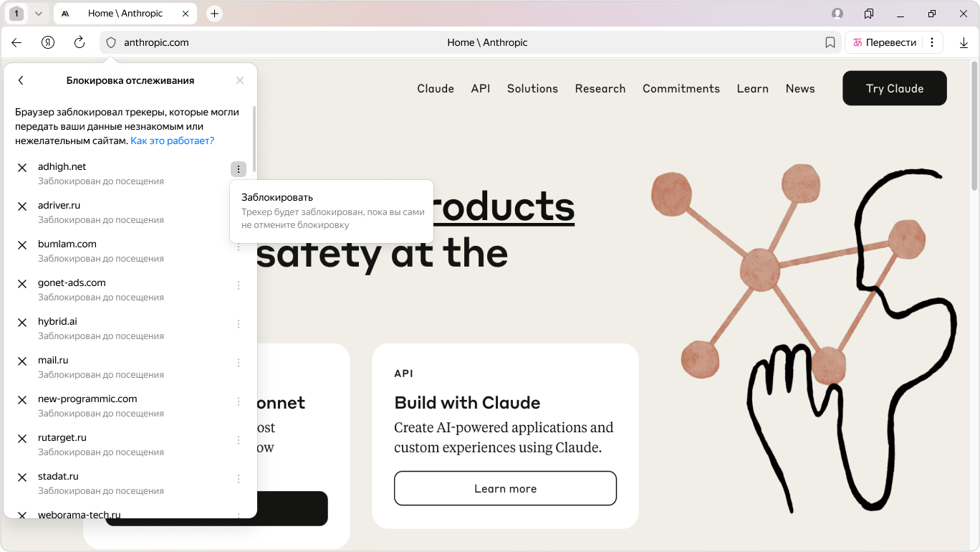
Task: Select Заблокировать in the tracker context menu
Action: pos(277,197)
